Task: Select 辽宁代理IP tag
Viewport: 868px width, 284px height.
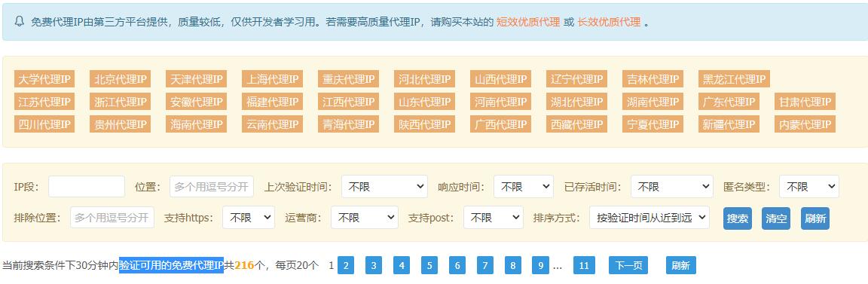Action: coord(577,79)
